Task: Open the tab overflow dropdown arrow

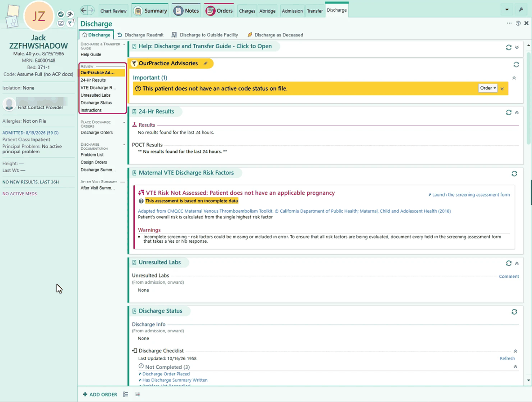Action: pyautogui.click(x=507, y=9)
